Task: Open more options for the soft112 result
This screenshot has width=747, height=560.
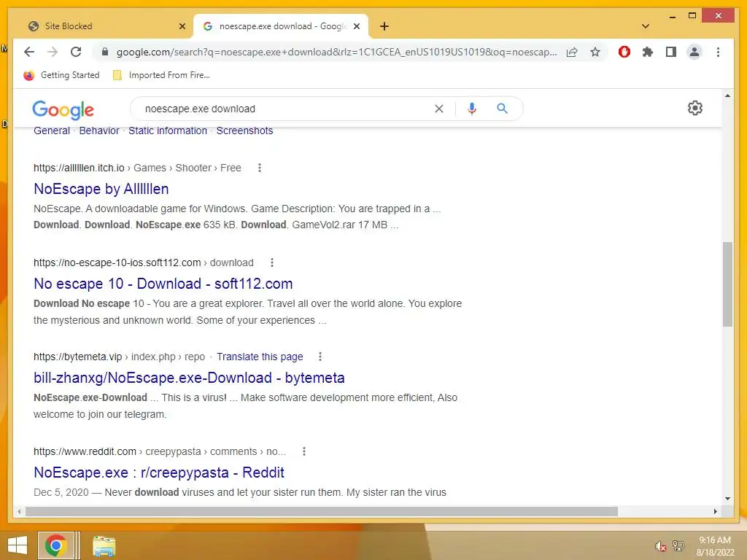Action: click(272, 262)
